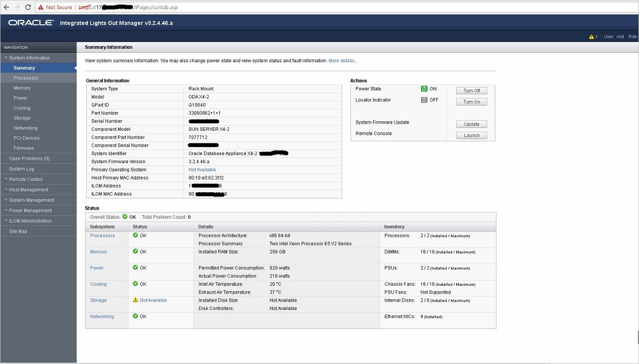Click Primary OS Not Available link
The image size is (639, 364).
coord(202,170)
